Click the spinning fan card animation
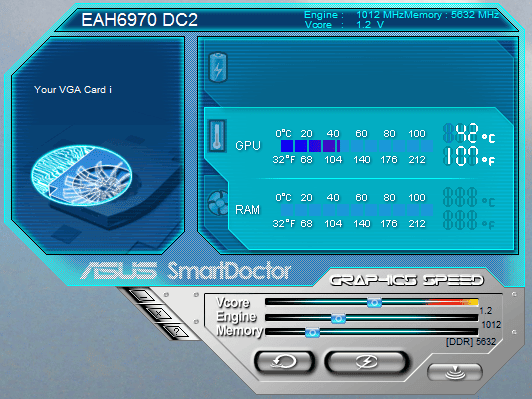 82,175
